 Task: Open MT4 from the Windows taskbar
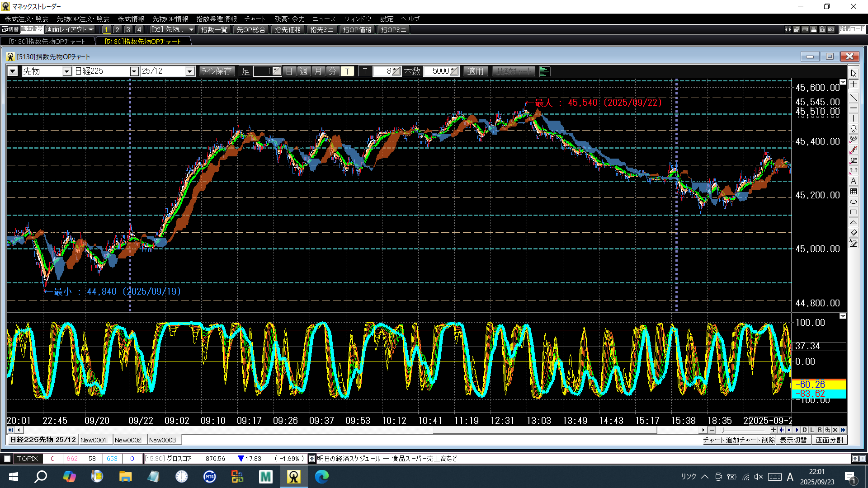tap(209, 476)
